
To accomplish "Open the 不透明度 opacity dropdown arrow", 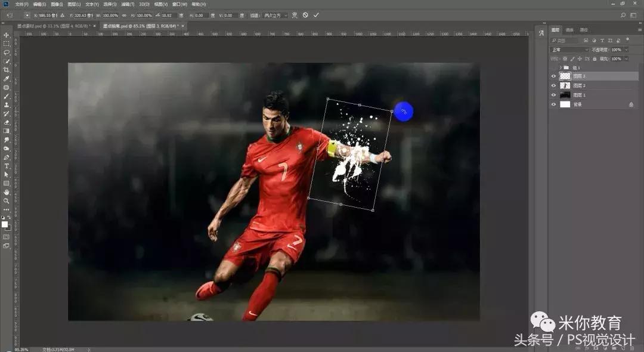I will [626, 50].
